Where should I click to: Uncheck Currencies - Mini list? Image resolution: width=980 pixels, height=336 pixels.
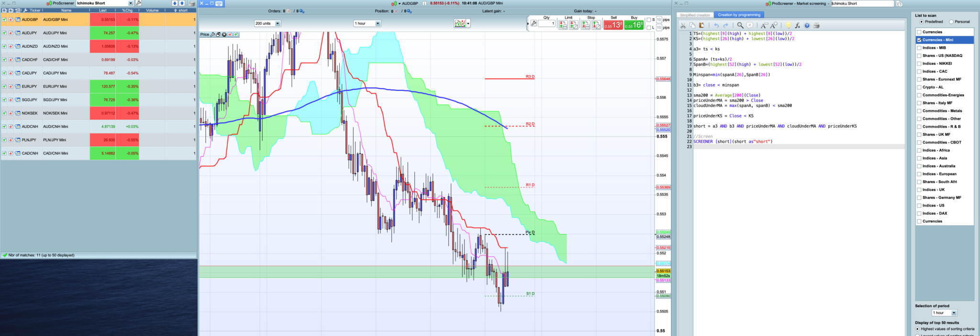point(919,40)
